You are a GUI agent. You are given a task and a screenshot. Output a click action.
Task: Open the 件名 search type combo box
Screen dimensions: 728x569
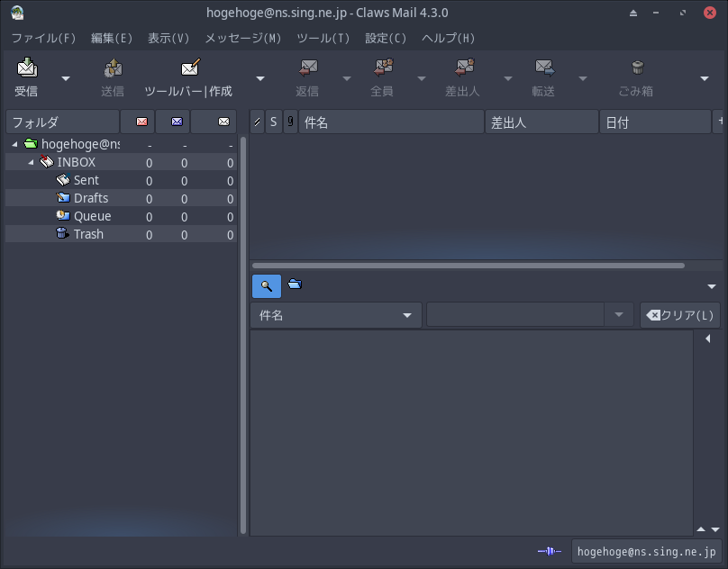[x=336, y=315]
